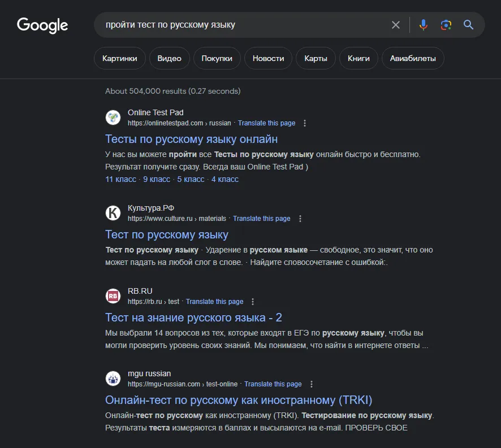The height and width of the screenshot is (448, 501).
Task: Click the Культура.РФ favicon
Action: point(113,213)
